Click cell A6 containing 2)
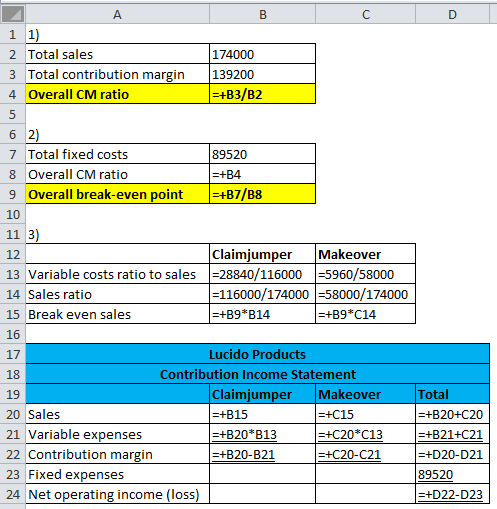 tap(118, 134)
